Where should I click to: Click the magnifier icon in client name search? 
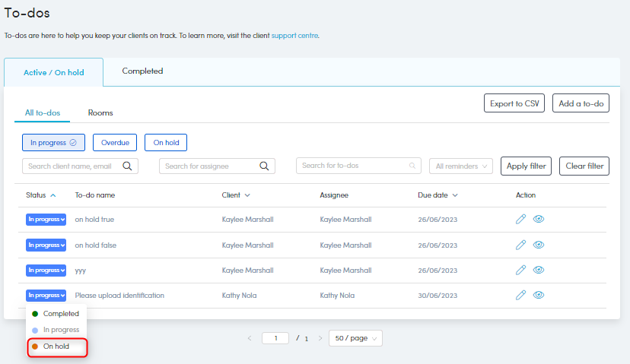point(127,166)
